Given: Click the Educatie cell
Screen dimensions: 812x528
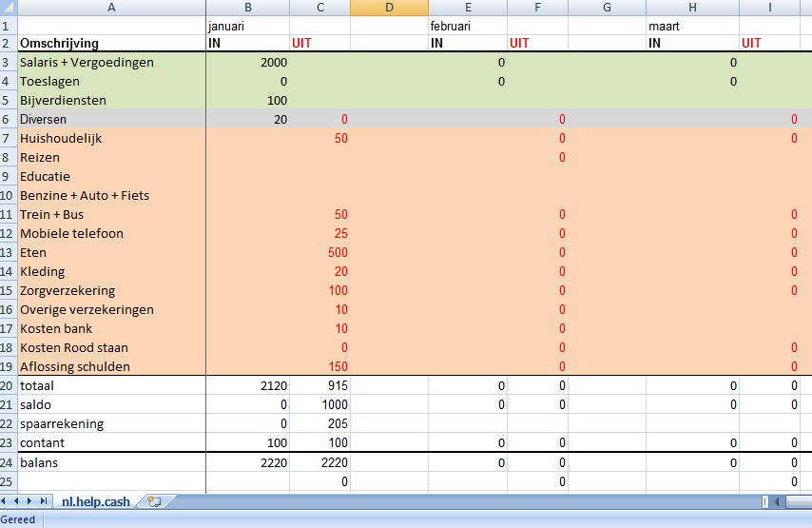Looking at the screenshot, I should (111, 176).
